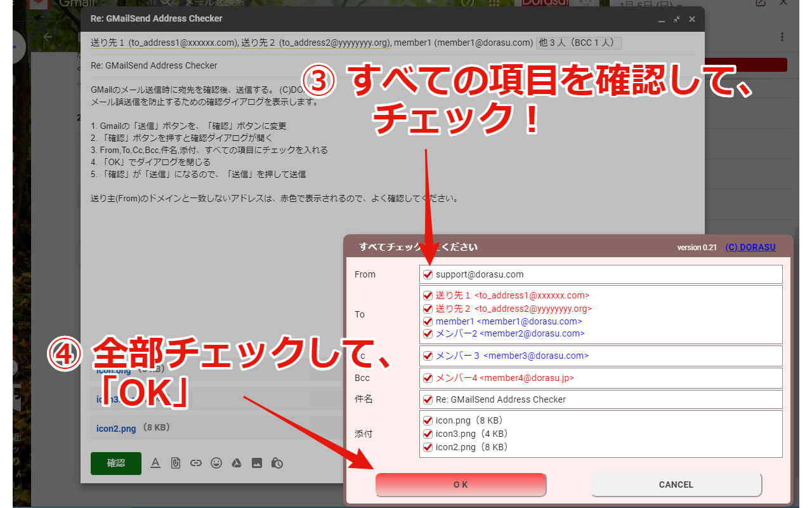Click the open in new window icon

761,3
